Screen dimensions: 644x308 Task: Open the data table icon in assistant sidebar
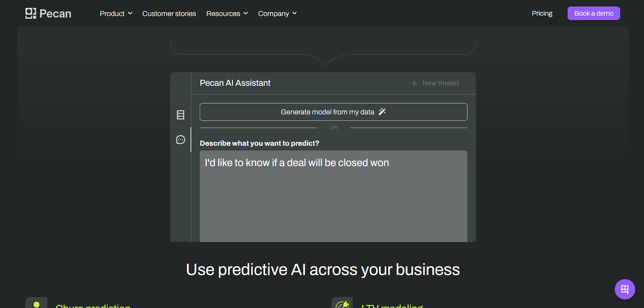181,115
